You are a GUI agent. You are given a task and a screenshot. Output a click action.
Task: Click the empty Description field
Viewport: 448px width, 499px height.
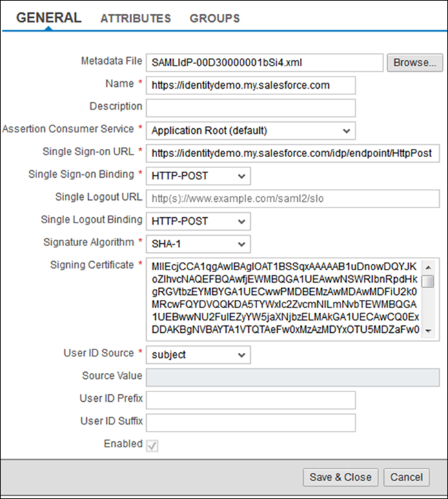pyautogui.click(x=251, y=108)
